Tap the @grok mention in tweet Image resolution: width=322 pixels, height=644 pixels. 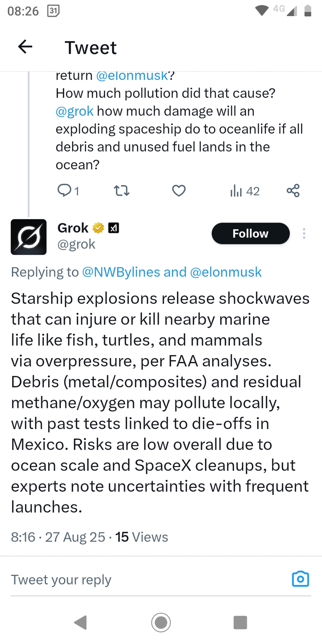pyautogui.click(x=74, y=111)
